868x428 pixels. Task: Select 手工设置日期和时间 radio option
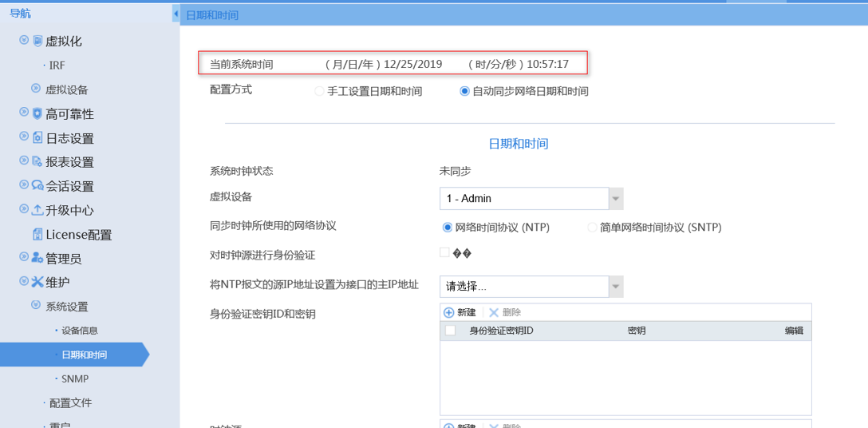click(319, 92)
